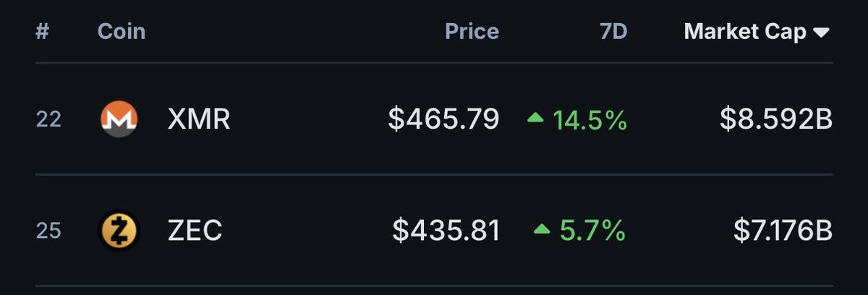Viewport: 868px width, 295px height.
Task: Select the ZEC 5.7% weekly change
Action: (x=592, y=231)
